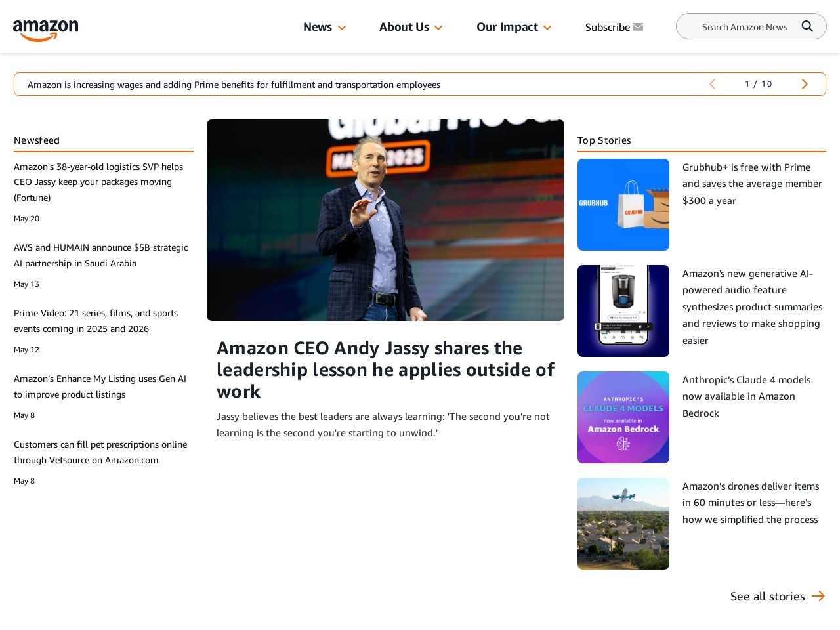Image resolution: width=840 pixels, height=630 pixels.
Task: Open the wages and Prime benefits ticker headline
Action: pos(234,85)
